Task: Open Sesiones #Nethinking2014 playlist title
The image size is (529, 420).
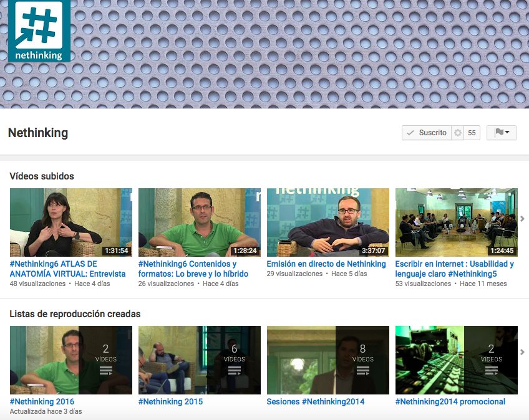Action: pos(316,401)
